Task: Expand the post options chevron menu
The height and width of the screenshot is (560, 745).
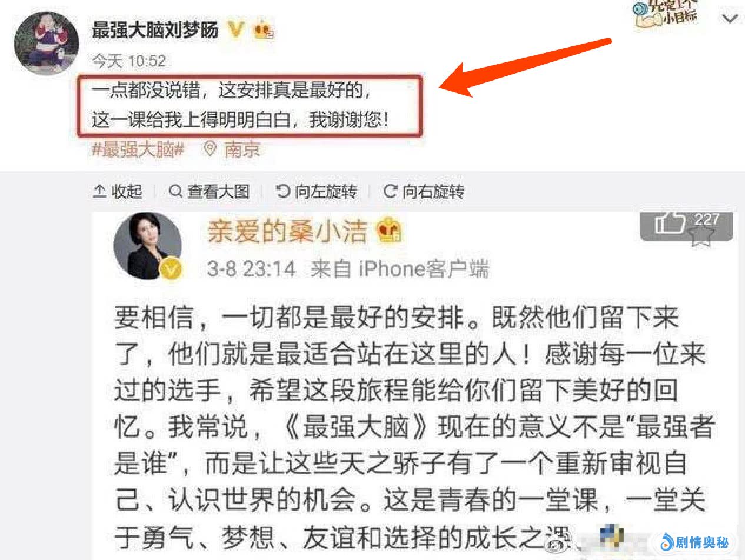Action: click(x=730, y=19)
